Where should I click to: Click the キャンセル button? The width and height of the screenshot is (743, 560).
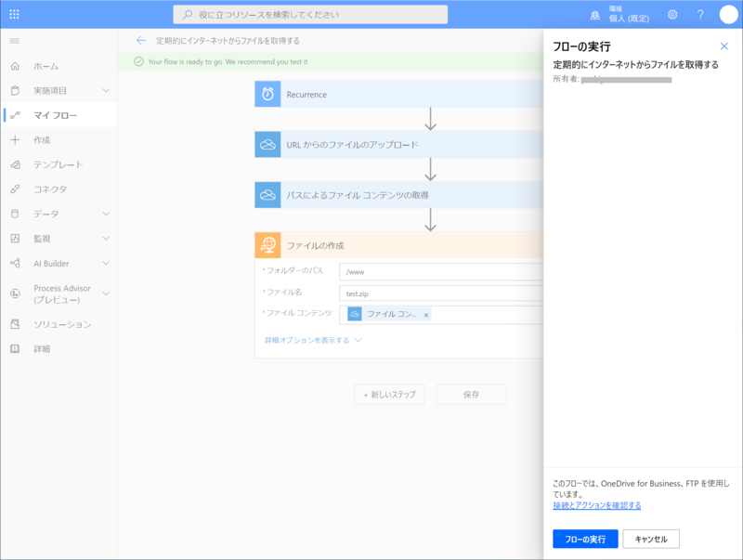(x=651, y=540)
